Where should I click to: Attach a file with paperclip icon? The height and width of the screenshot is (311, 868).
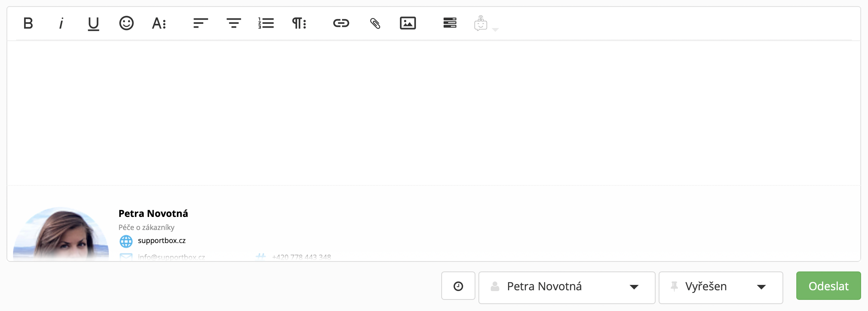click(x=375, y=23)
